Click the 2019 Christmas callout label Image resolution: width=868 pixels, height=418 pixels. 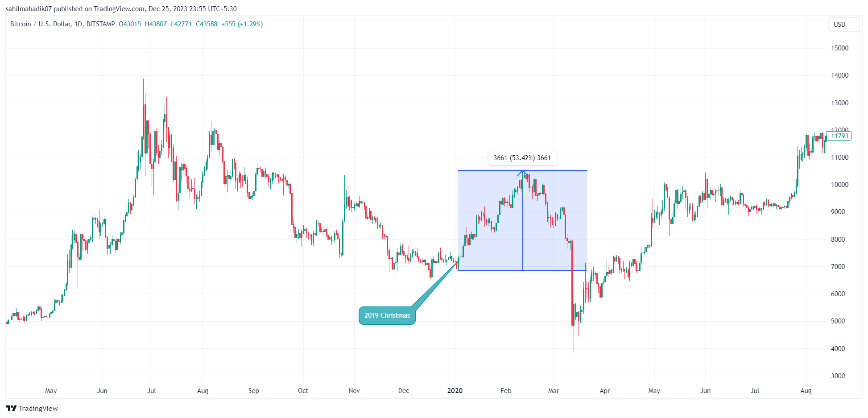(387, 315)
